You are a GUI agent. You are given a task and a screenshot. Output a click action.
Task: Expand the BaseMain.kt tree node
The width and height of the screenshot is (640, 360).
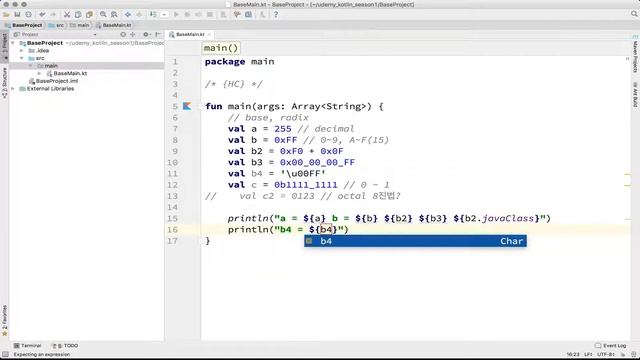pos(40,73)
